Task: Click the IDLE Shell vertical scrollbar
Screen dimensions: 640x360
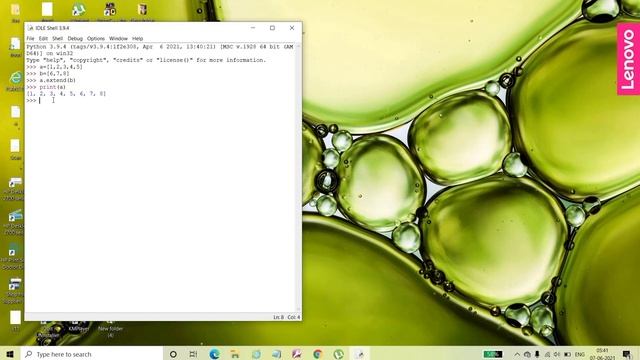Action: (x=298, y=178)
